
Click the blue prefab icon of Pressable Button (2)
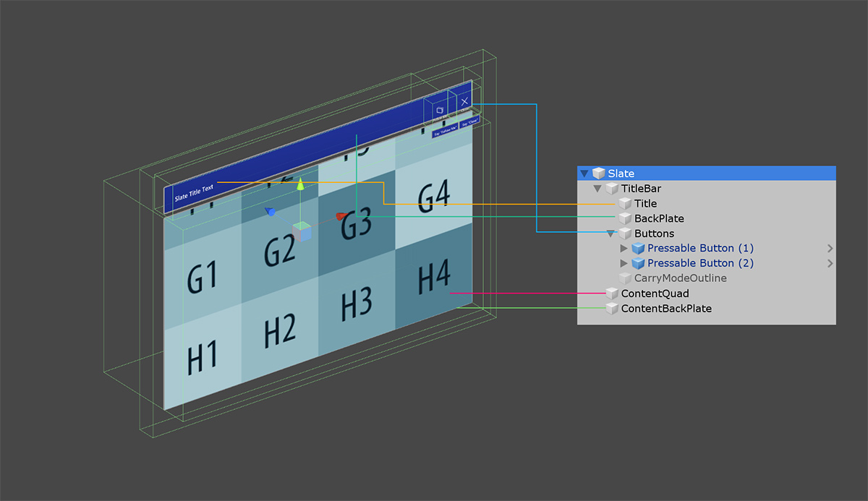point(638,264)
